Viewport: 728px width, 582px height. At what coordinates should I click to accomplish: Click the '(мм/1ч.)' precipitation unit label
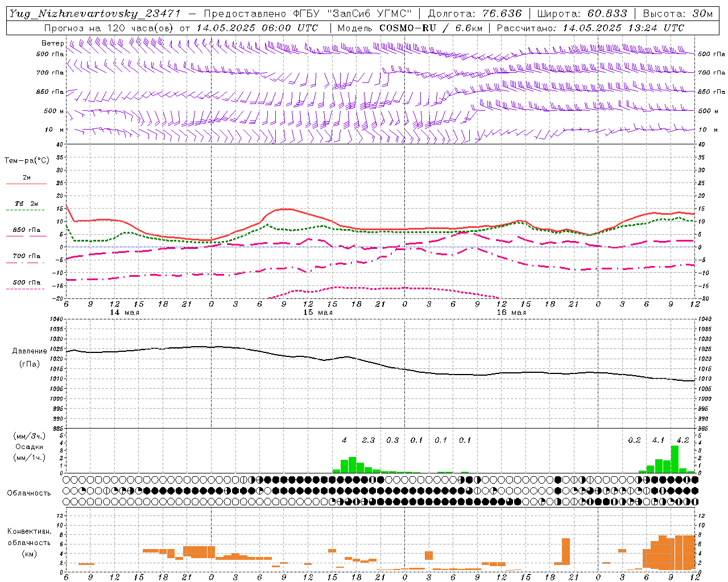[30, 458]
